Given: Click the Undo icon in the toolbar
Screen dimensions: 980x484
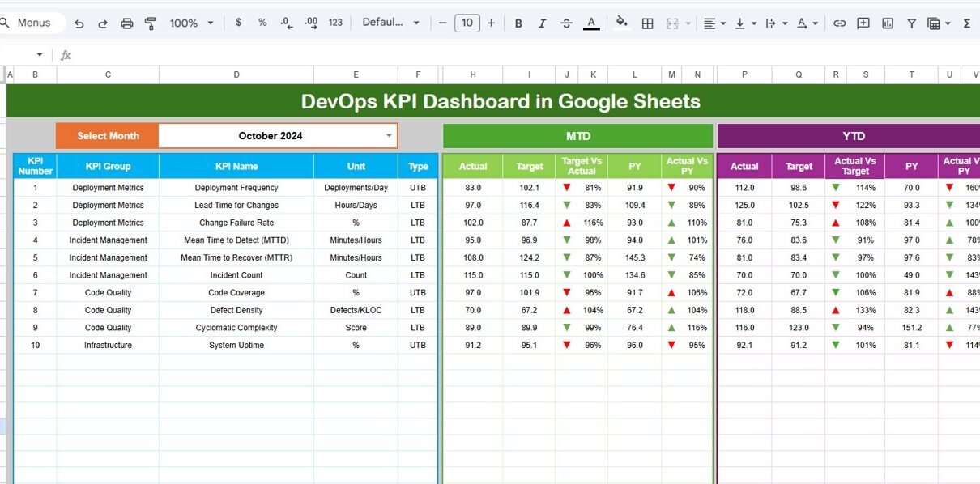Looking at the screenshot, I should point(79,23).
